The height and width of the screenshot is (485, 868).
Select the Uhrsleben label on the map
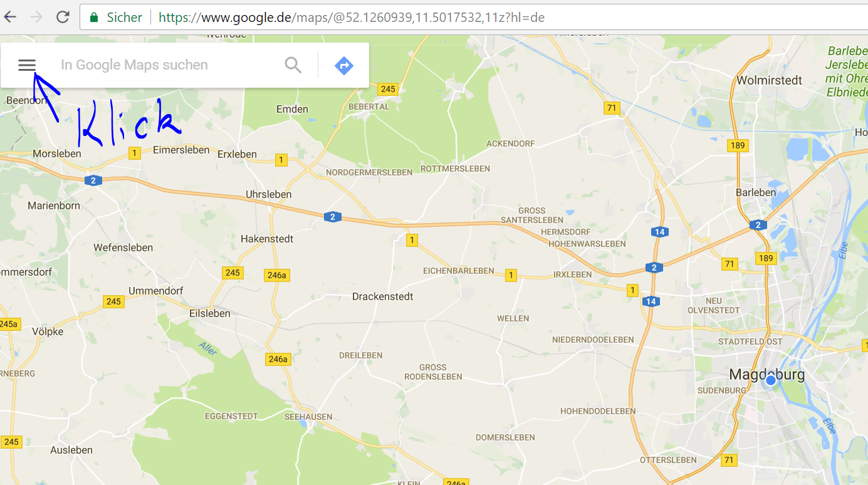268,194
